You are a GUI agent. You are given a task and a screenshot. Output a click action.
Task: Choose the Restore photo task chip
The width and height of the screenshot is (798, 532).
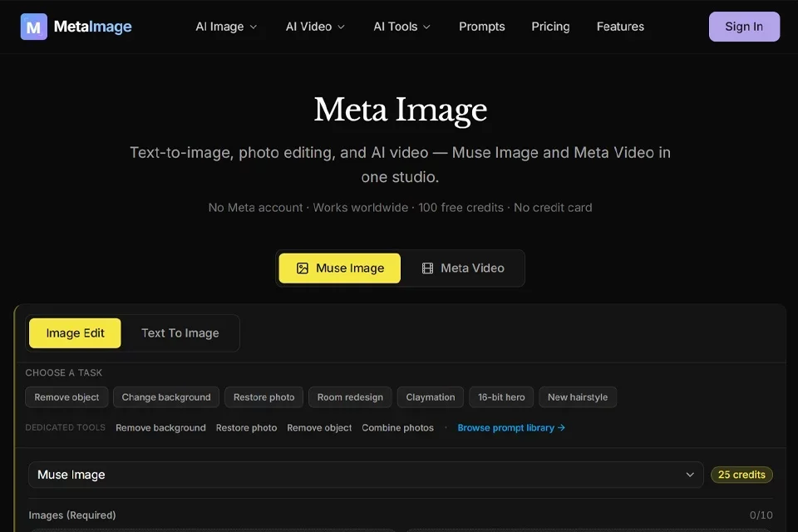[264, 397]
